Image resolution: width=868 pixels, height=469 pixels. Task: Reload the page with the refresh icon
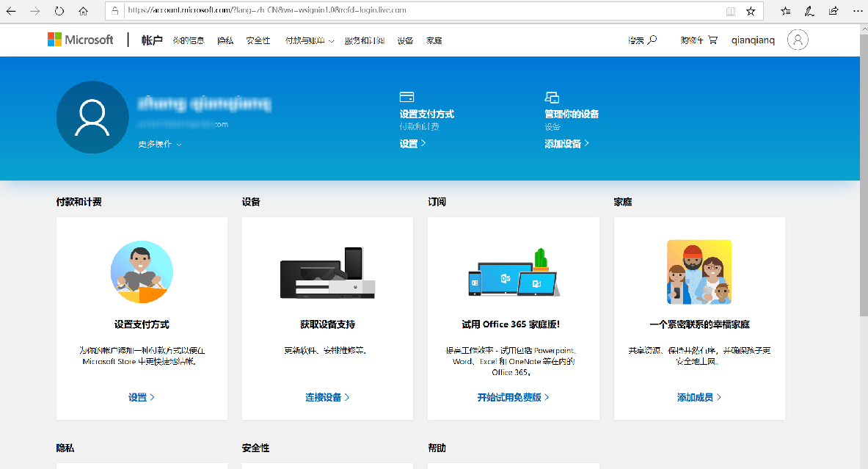click(x=59, y=10)
